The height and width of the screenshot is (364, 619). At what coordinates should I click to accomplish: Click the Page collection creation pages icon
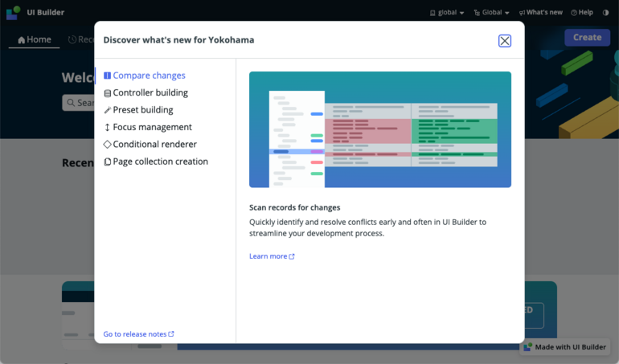pyautogui.click(x=107, y=162)
